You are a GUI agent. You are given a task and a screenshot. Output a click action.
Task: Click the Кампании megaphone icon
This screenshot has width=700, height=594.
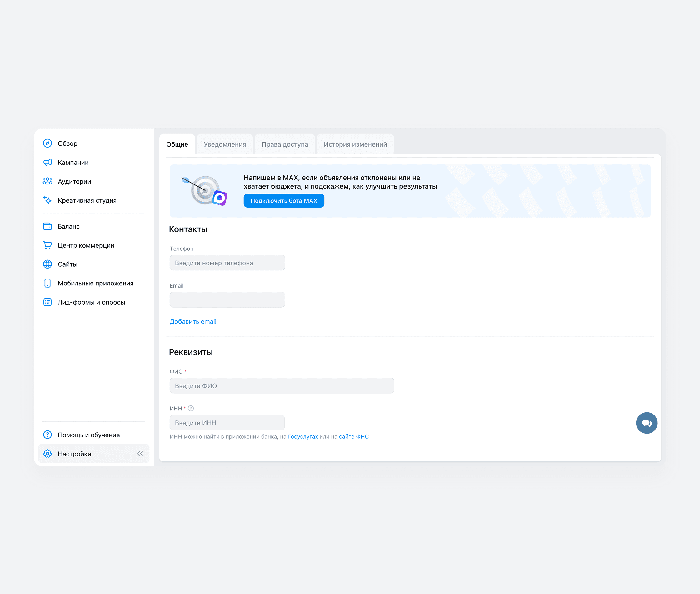click(x=47, y=162)
